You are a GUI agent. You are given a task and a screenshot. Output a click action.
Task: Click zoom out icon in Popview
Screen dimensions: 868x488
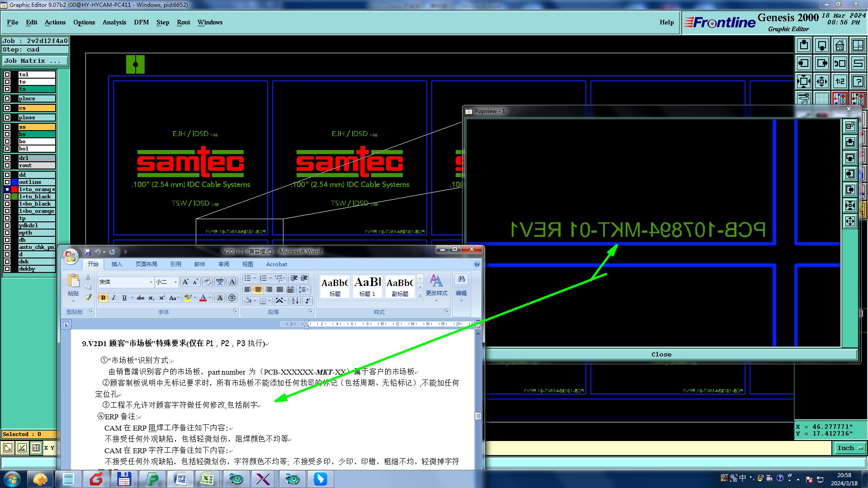(x=850, y=221)
